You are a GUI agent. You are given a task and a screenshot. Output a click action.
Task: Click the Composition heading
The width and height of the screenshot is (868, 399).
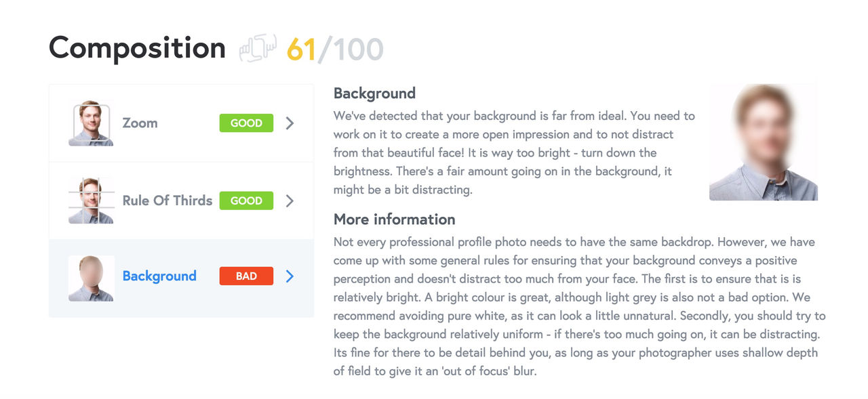137,48
